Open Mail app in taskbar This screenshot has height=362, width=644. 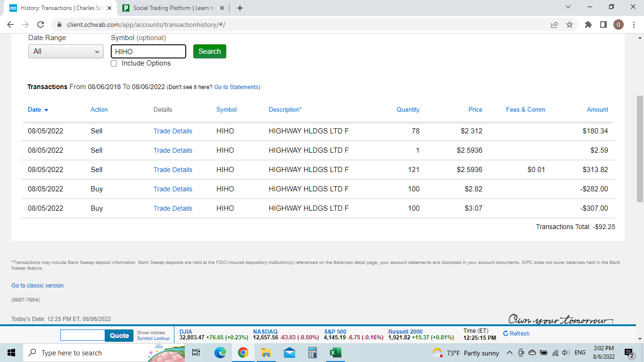(289, 353)
